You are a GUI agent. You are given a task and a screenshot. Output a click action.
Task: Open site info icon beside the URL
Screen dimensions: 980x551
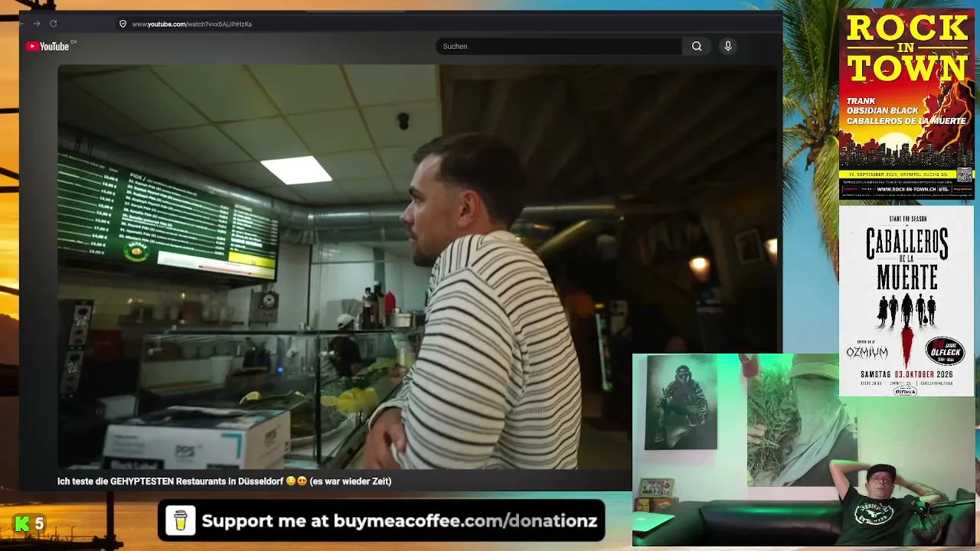(122, 24)
